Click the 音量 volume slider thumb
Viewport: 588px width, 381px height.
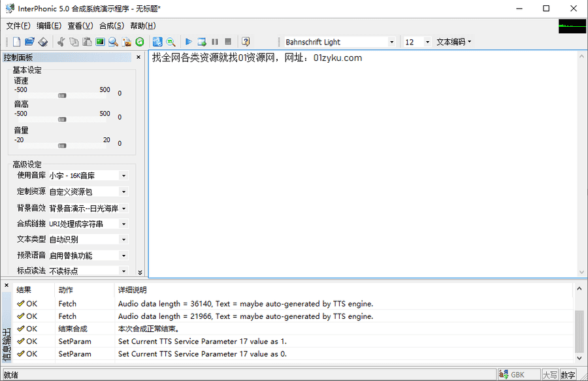(x=62, y=146)
